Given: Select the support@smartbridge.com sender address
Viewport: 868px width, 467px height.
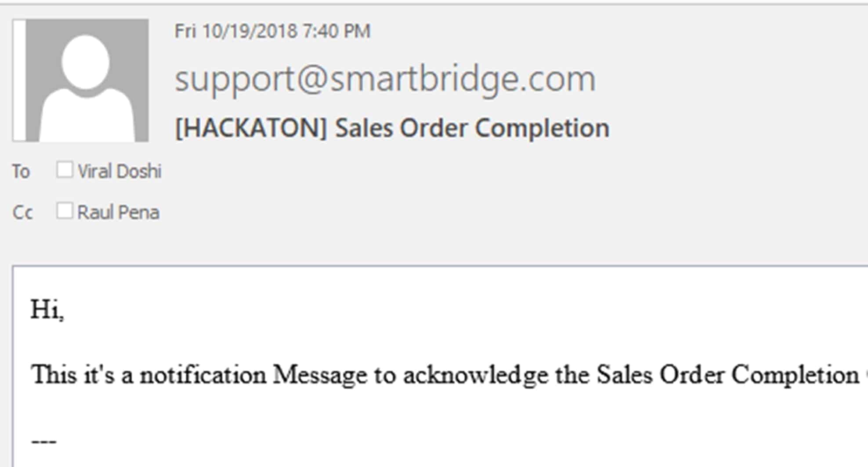Looking at the screenshot, I should click(x=385, y=80).
